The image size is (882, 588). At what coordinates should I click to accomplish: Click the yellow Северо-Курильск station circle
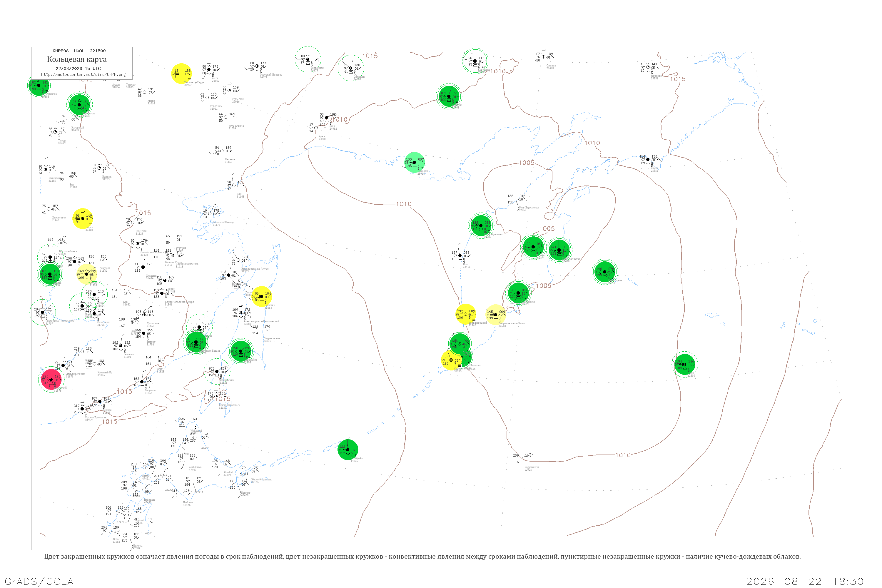click(451, 360)
